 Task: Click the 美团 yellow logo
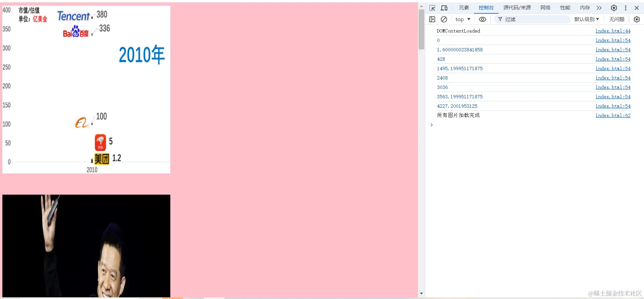102,159
